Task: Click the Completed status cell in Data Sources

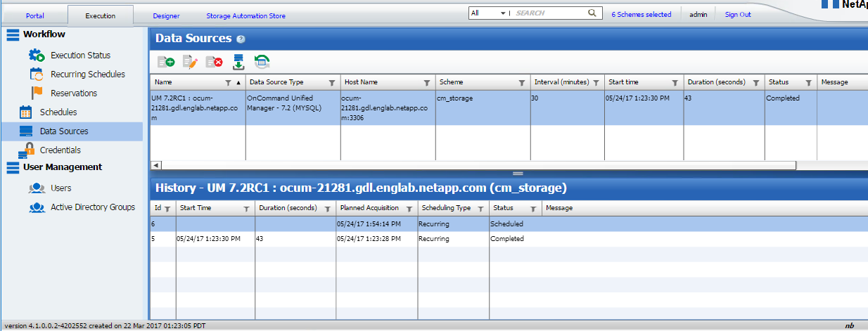Action: click(x=791, y=108)
